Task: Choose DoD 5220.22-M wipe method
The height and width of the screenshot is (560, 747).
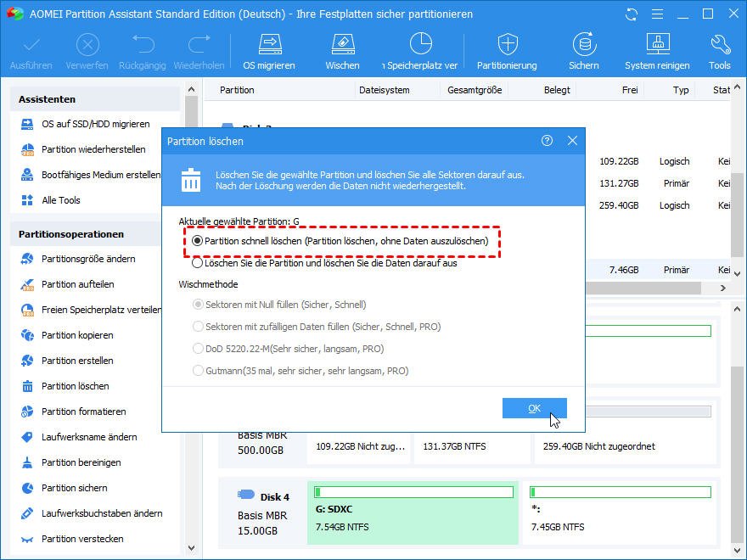Action: [x=198, y=349]
